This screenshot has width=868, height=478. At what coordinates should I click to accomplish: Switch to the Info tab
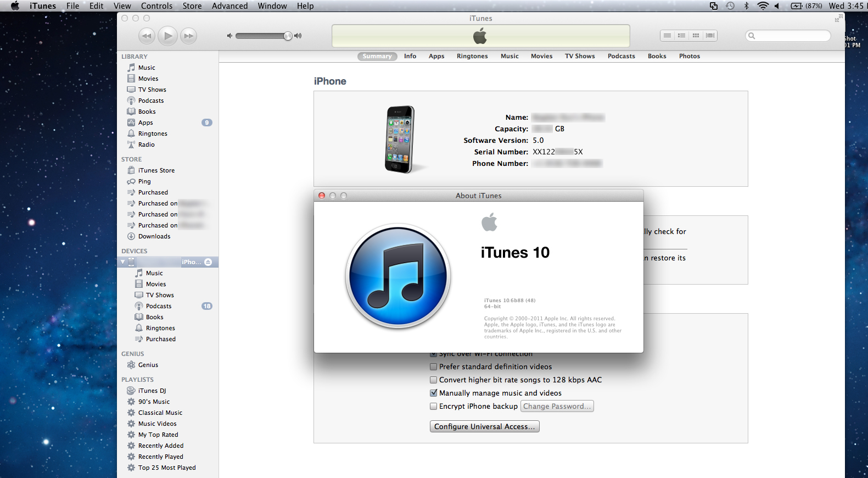(410, 56)
